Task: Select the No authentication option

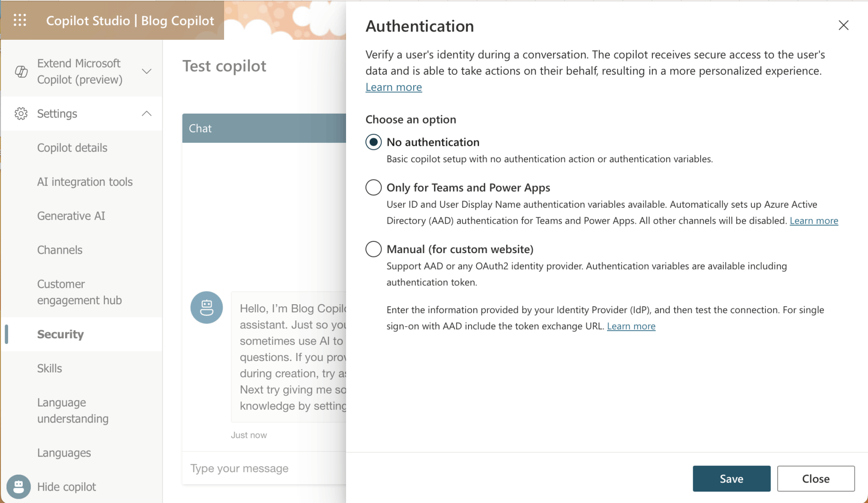Action: click(373, 142)
